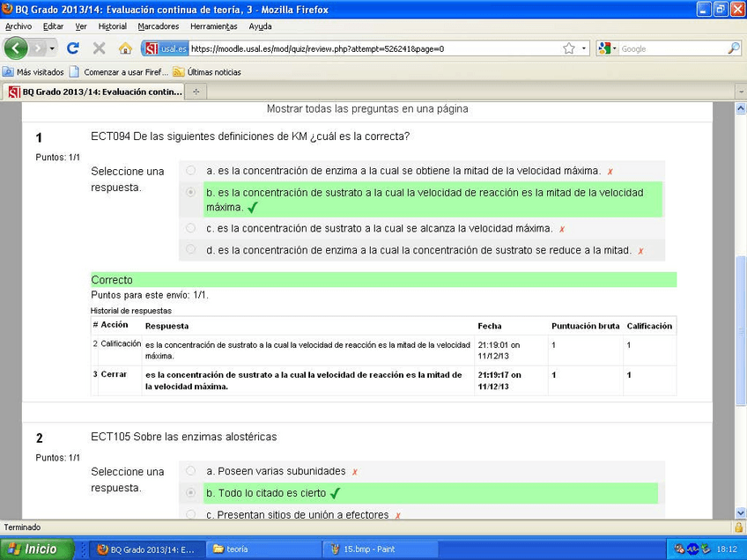747x560 pixels.
Task: Reload the page with the refresh icon
Action: tap(73, 48)
